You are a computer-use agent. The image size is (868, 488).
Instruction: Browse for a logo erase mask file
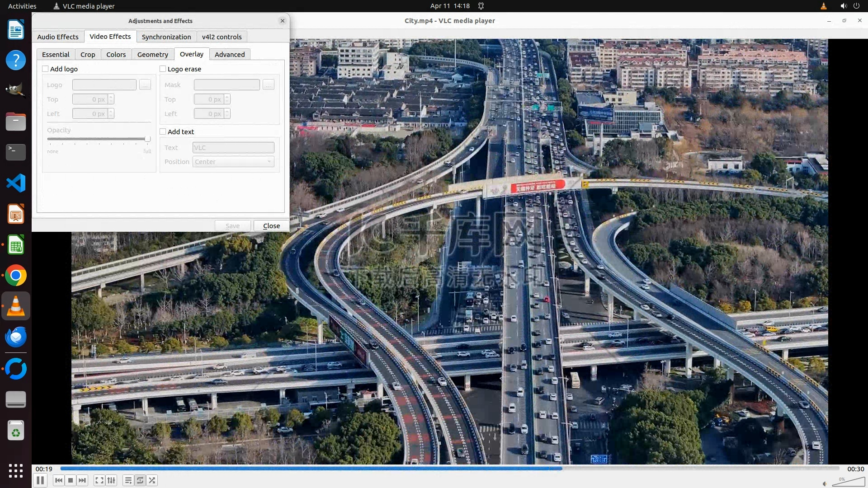tap(269, 85)
